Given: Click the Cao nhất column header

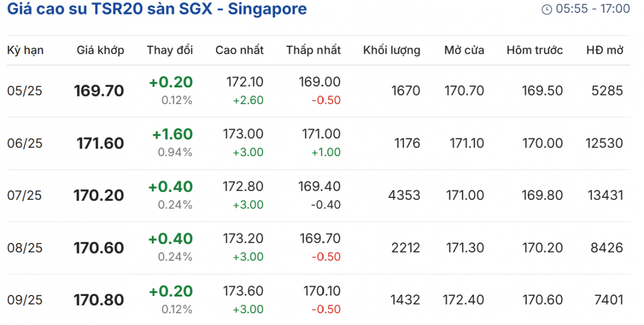Looking at the screenshot, I should 239,50.
